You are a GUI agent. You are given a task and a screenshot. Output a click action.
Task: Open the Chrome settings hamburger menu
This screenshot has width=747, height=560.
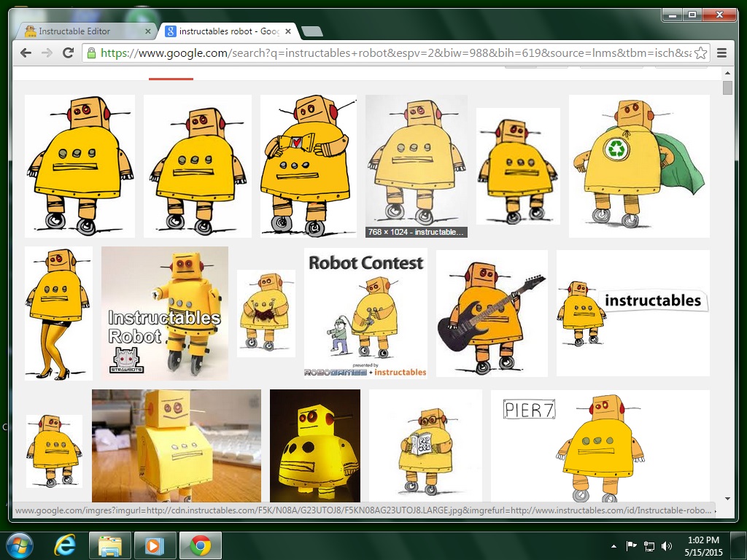pos(721,52)
